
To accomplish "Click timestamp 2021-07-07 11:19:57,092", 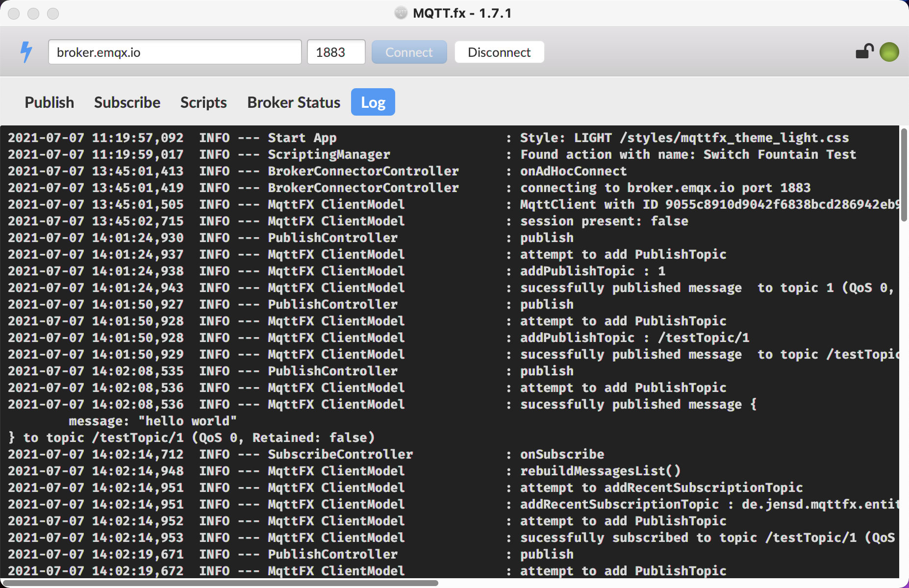I will tap(96, 138).
